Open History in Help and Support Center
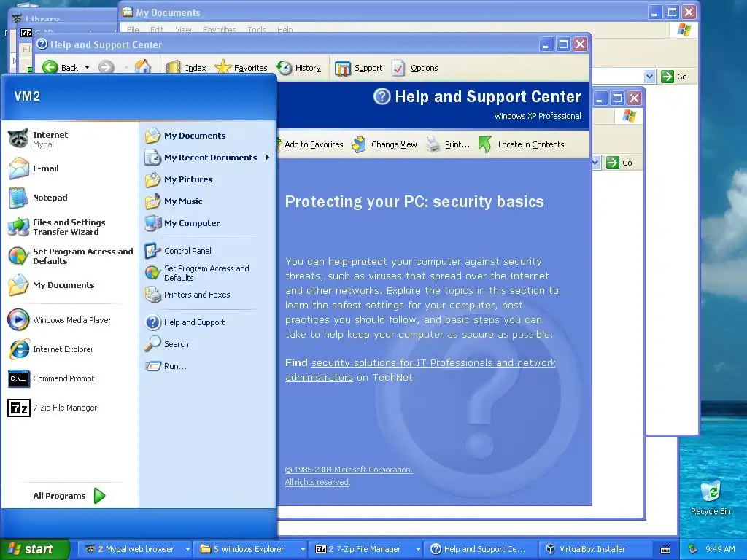This screenshot has height=560, width=747. pyautogui.click(x=298, y=68)
